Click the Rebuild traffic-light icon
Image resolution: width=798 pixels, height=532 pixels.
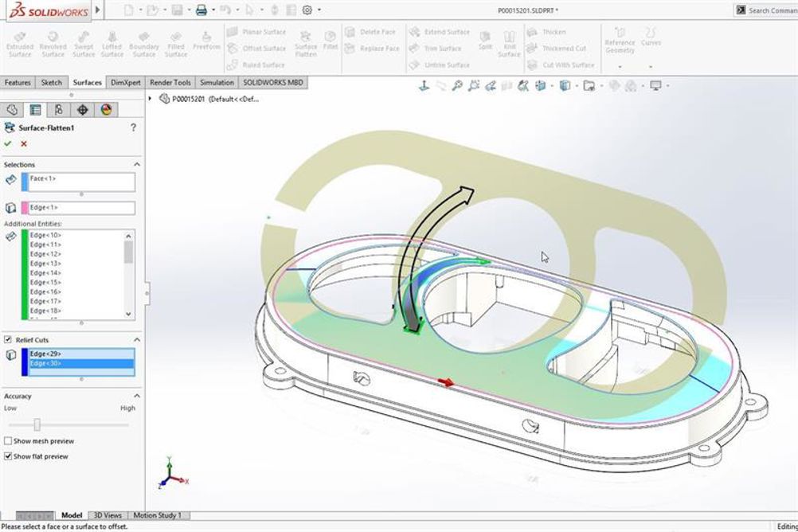tap(274, 10)
